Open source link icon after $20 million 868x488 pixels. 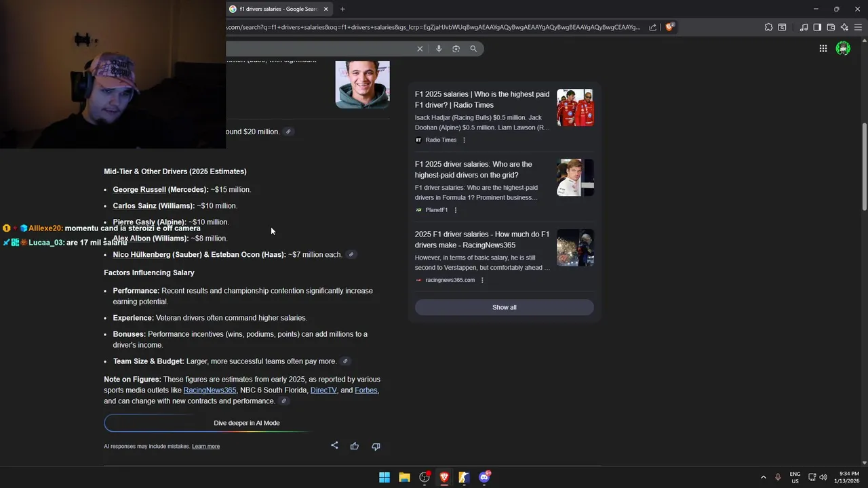pyautogui.click(x=288, y=131)
